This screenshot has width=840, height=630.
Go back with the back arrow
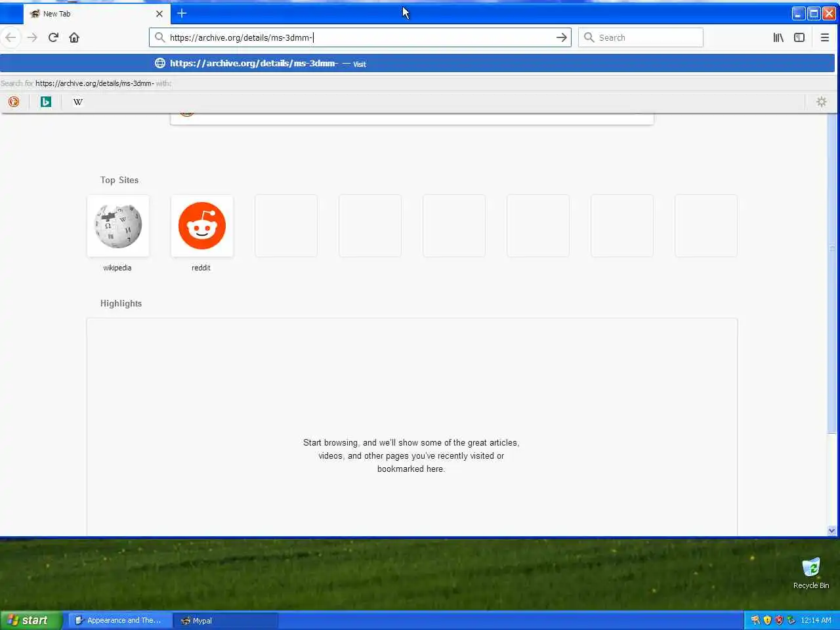(10, 37)
